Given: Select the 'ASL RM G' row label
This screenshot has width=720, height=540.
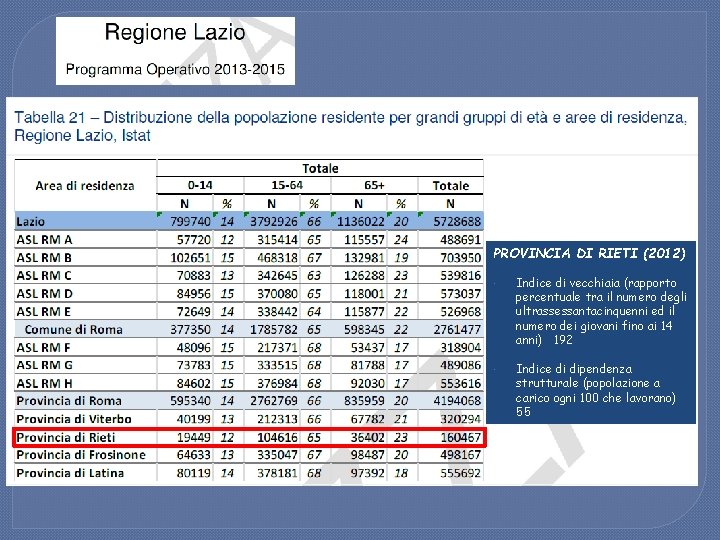Looking at the screenshot, I should click(x=44, y=366).
